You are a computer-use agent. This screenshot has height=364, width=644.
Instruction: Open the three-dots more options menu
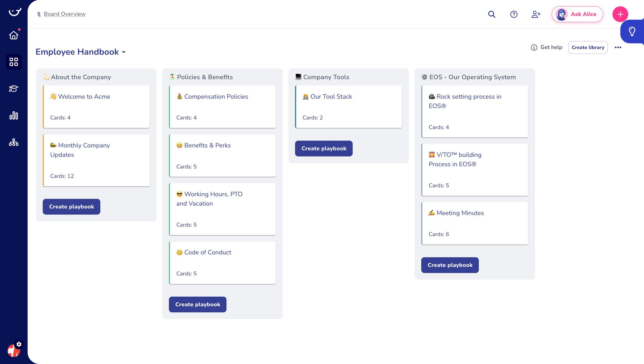coord(618,48)
